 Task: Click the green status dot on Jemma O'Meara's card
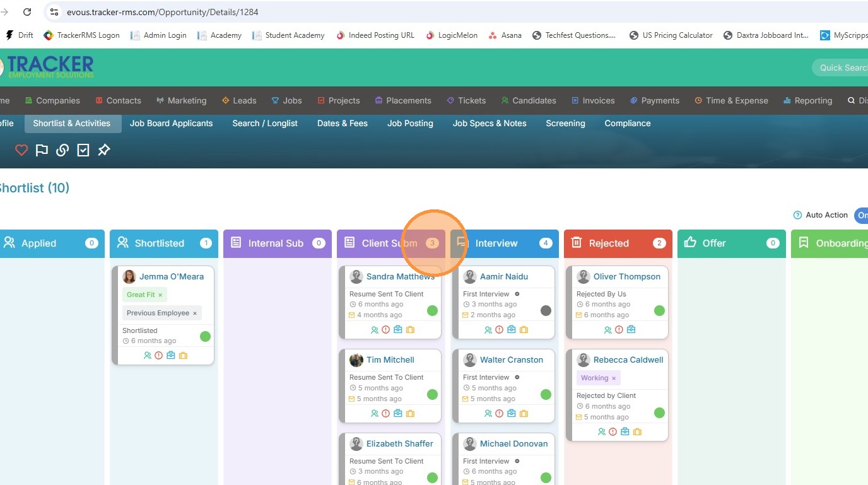pyautogui.click(x=205, y=336)
